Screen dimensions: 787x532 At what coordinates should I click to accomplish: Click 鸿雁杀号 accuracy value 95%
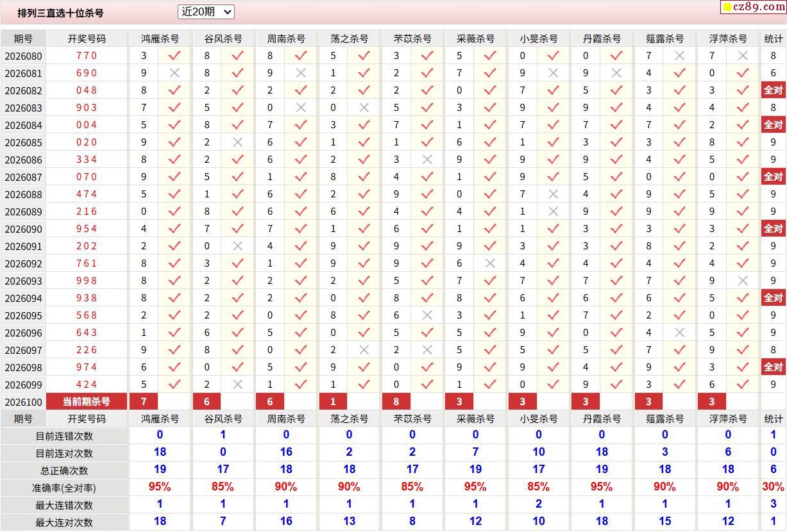[160, 486]
